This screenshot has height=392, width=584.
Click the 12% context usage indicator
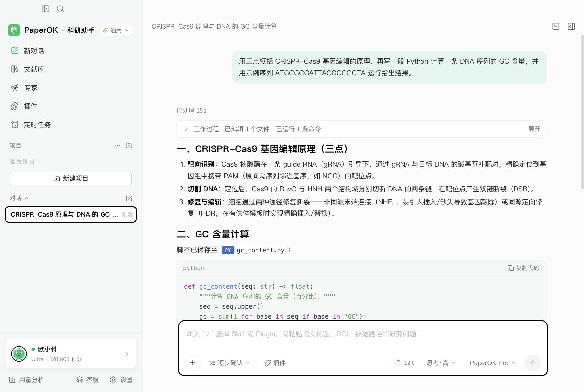[404, 363]
